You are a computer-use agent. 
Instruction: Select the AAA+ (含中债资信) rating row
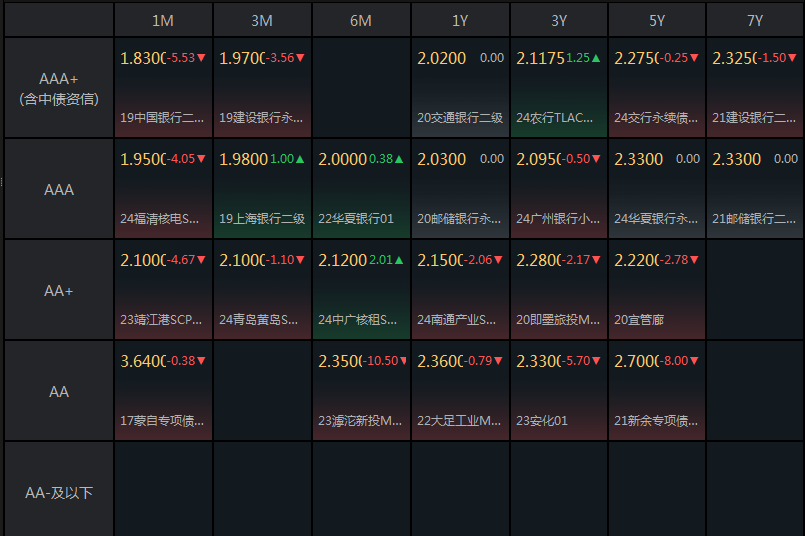(x=59, y=88)
